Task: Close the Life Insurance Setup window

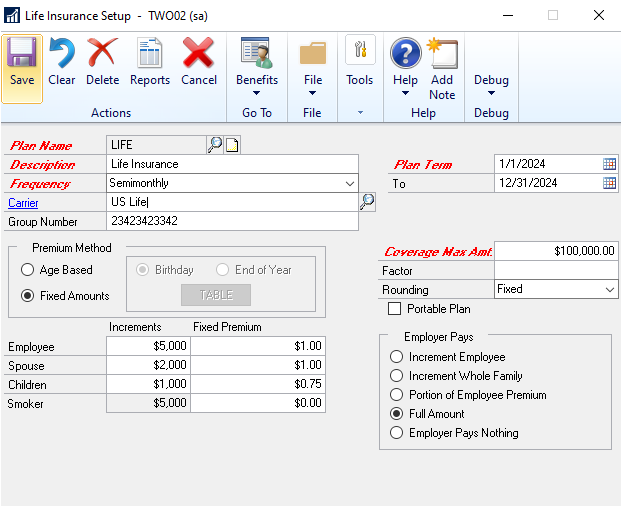Action: [x=599, y=15]
